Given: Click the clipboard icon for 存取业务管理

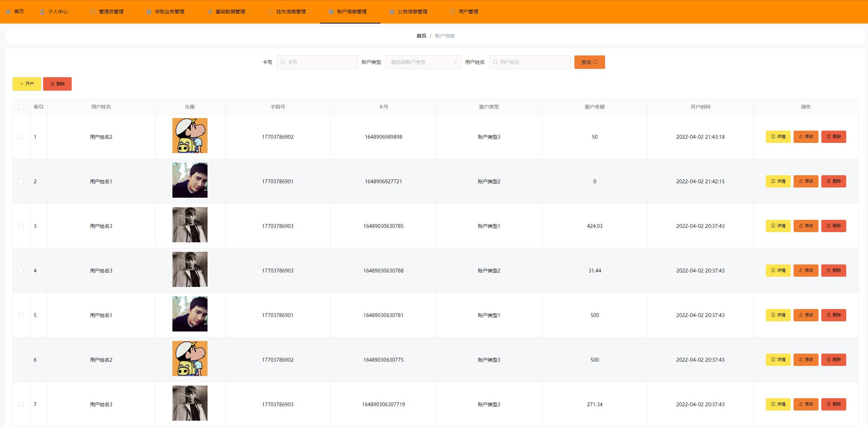Looking at the screenshot, I should tap(149, 12).
